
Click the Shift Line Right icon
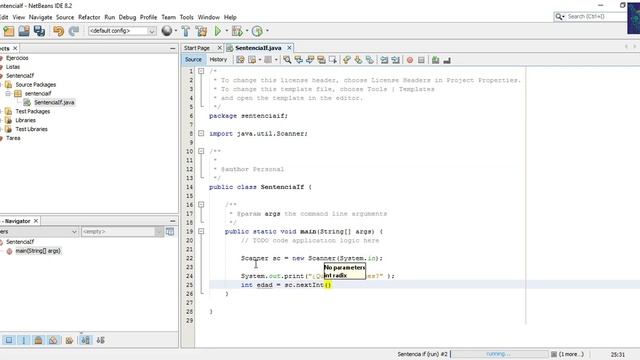click(396, 60)
